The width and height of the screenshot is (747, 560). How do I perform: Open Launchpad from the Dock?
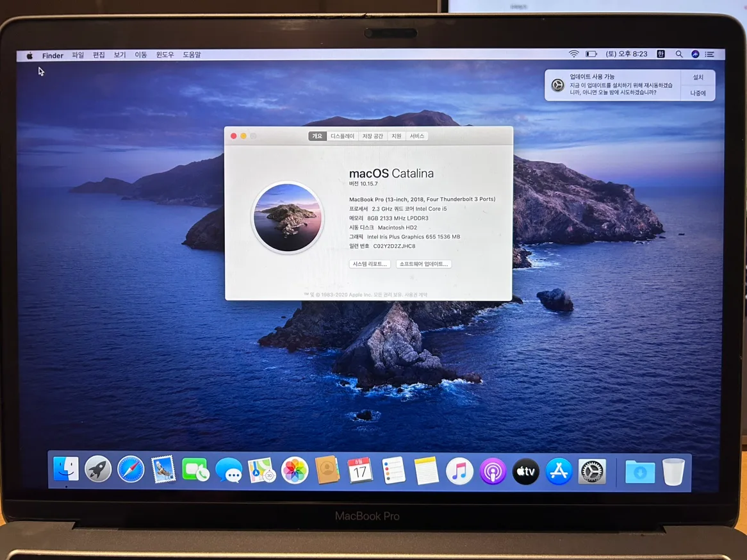[98, 471]
